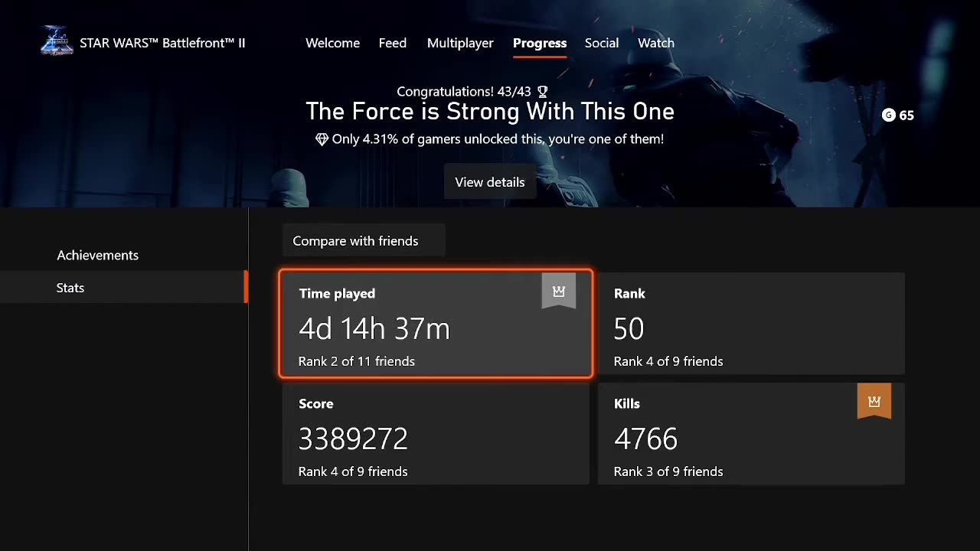The image size is (980, 551).
Task: Open the Welcome tab
Action: coord(332,43)
